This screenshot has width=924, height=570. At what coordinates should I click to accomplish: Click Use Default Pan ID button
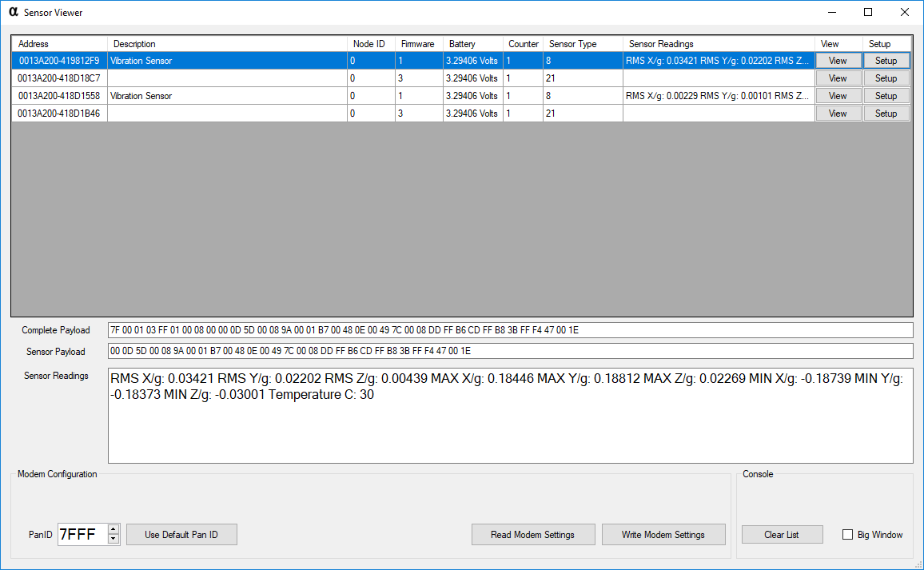pyautogui.click(x=181, y=535)
